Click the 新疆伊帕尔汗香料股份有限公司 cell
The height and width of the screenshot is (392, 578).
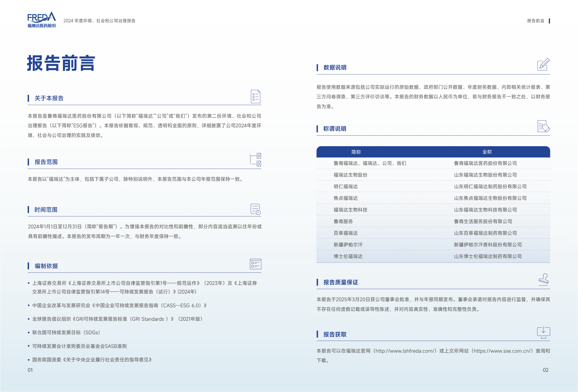[488, 245]
